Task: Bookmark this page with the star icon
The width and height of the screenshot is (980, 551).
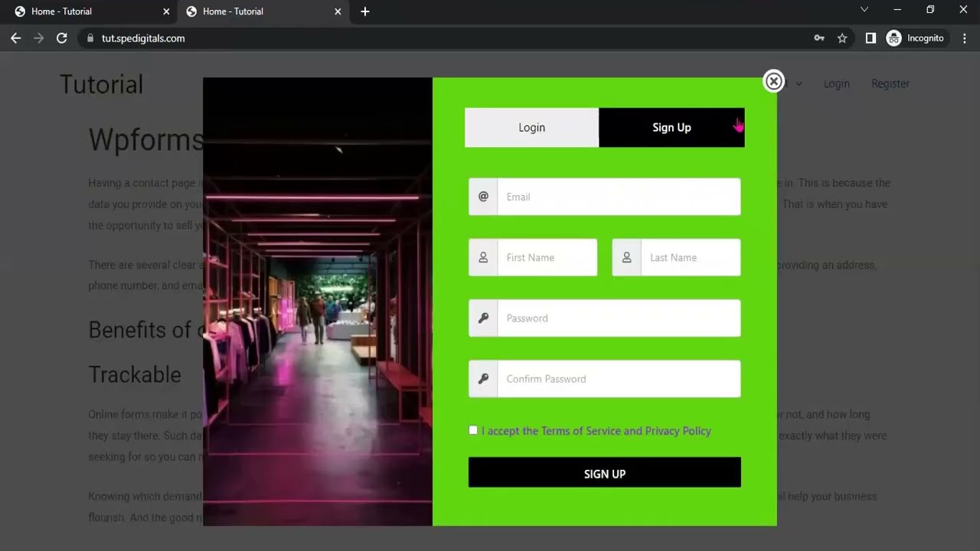Action: click(x=842, y=38)
